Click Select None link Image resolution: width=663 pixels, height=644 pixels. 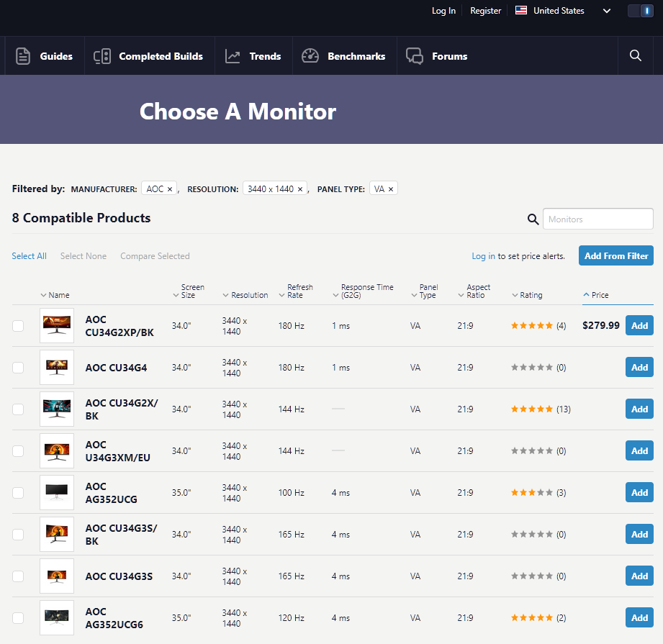pos(84,256)
